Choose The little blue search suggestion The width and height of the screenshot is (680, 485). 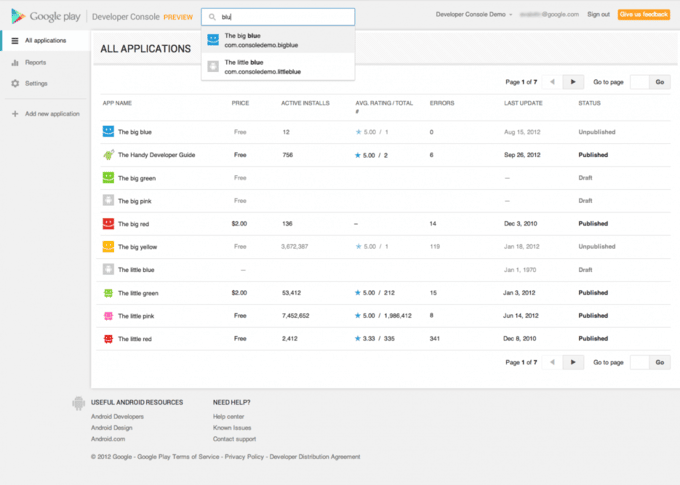click(x=278, y=66)
